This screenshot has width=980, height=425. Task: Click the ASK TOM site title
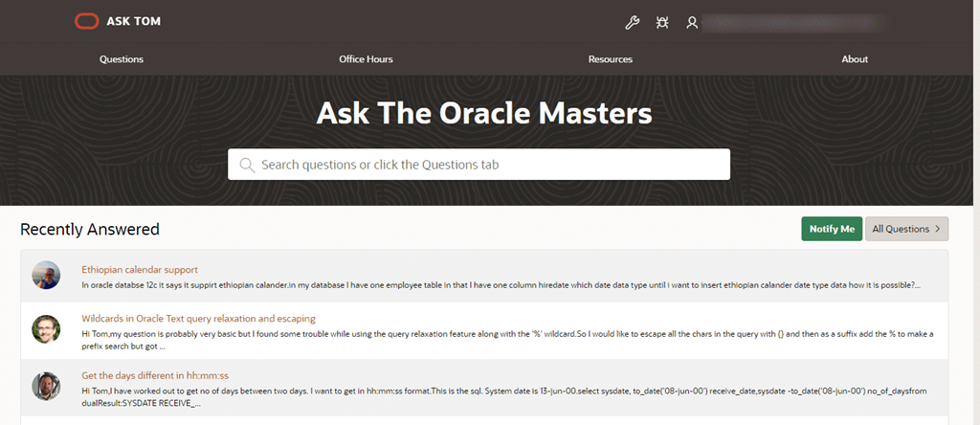133,21
